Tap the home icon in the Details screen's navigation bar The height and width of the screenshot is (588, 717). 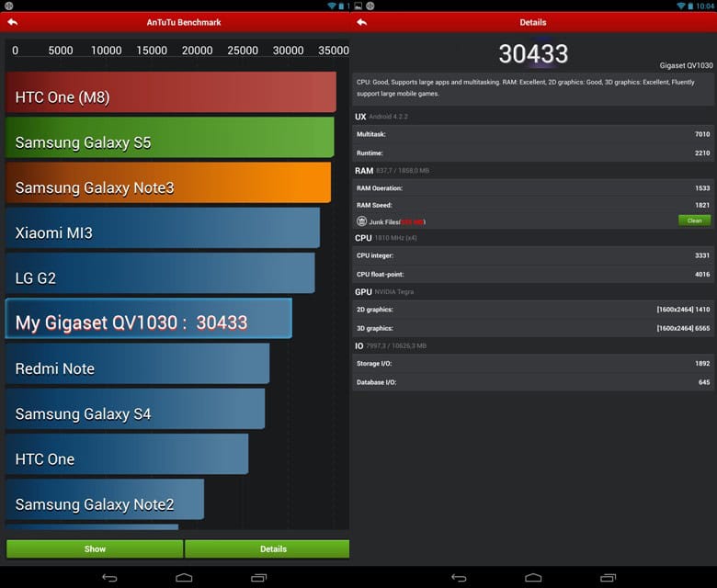(533, 578)
